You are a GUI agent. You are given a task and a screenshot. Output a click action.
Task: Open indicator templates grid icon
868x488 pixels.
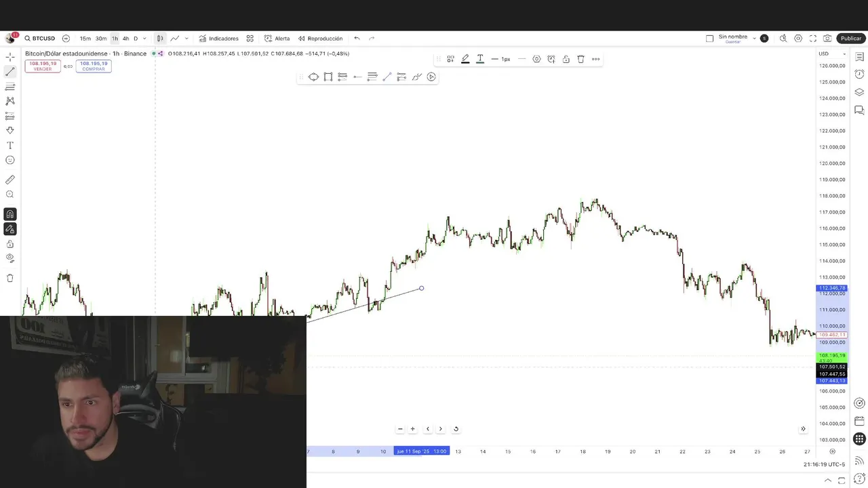pyautogui.click(x=250, y=39)
